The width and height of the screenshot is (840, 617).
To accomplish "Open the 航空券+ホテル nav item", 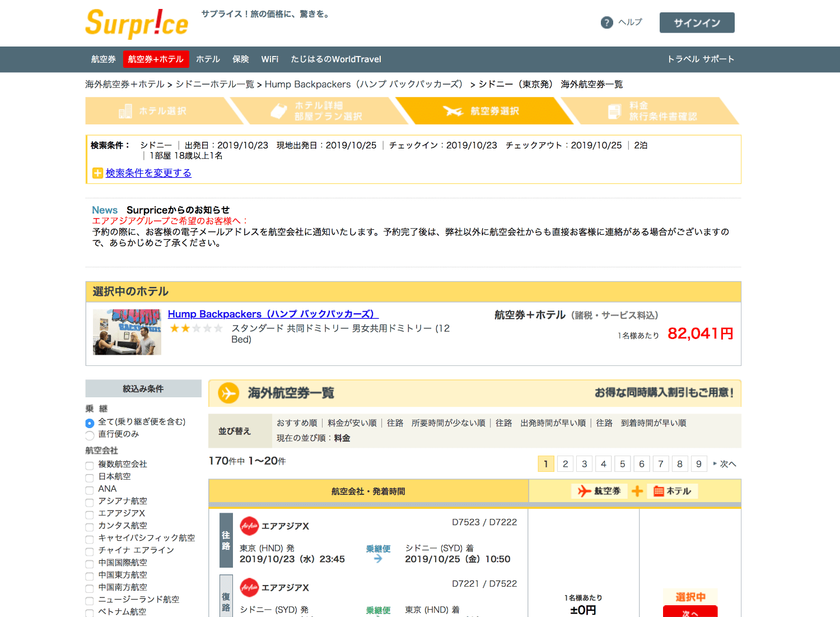I will (x=156, y=59).
